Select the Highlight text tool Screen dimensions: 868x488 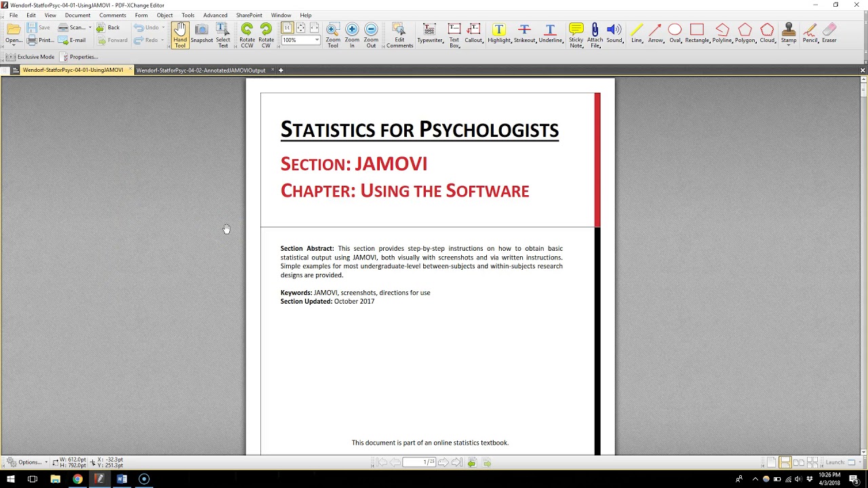pyautogui.click(x=499, y=34)
